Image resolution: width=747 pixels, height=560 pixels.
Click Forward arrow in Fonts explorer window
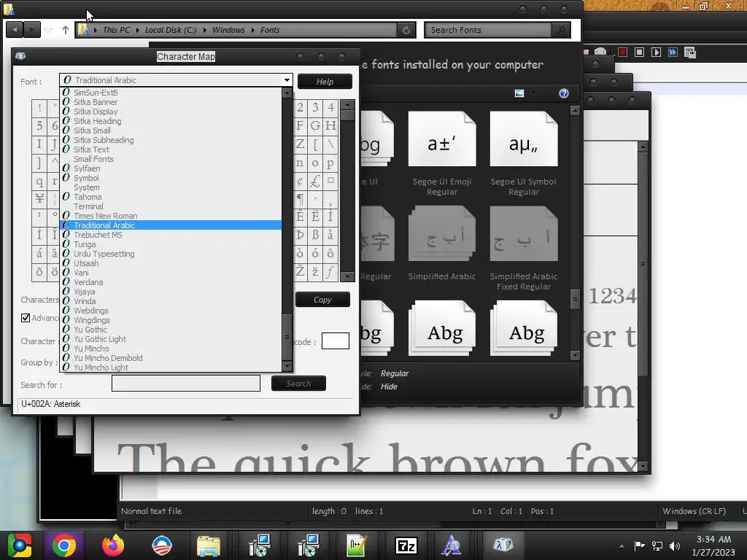[31, 29]
